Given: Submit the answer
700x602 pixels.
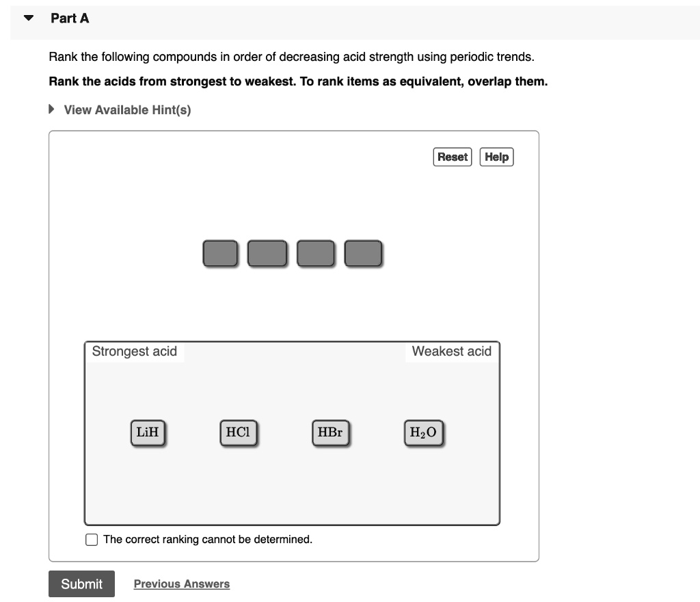Looking at the screenshot, I should tap(82, 584).
